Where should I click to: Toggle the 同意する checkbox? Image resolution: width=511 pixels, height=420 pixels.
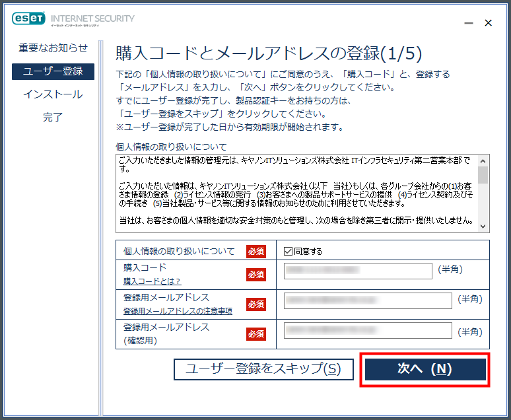(x=288, y=251)
